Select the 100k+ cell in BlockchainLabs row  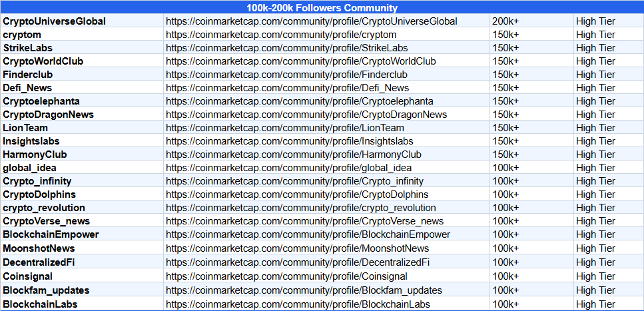[531, 304]
